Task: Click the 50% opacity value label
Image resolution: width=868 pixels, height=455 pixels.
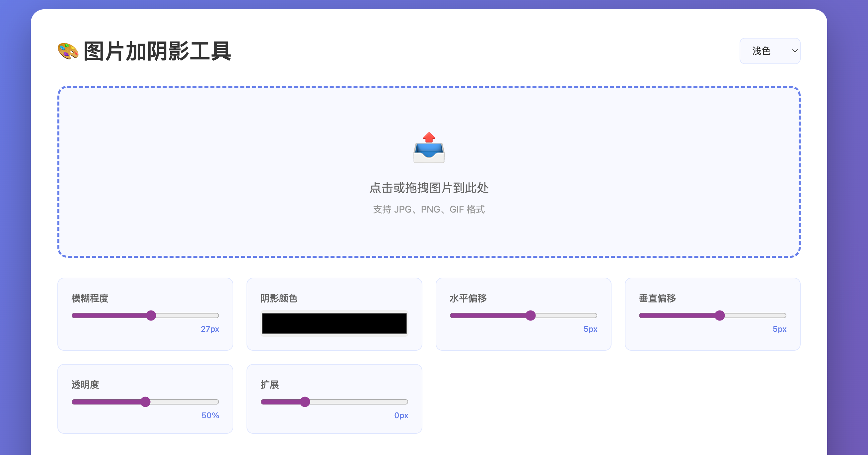Action: click(210, 415)
